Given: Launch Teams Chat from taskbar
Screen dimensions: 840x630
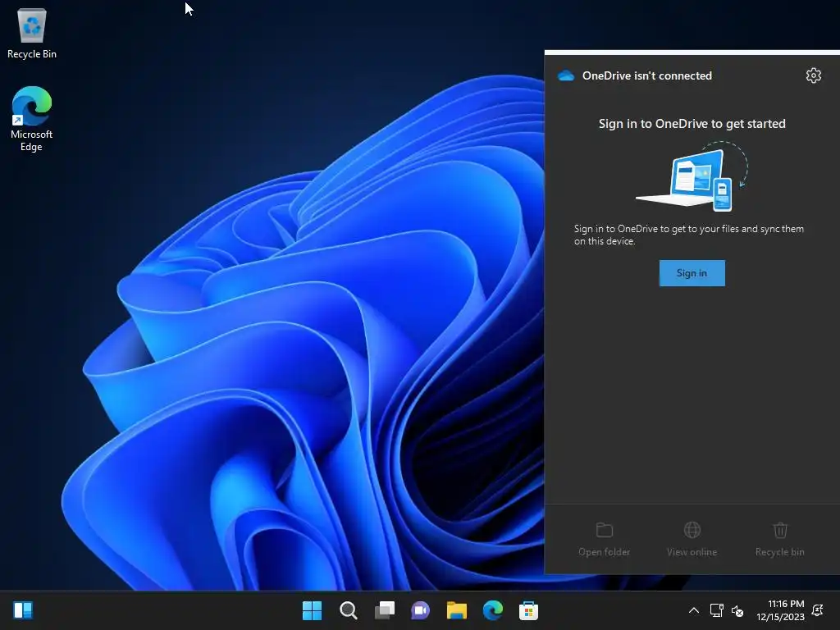Looking at the screenshot, I should point(421,610).
